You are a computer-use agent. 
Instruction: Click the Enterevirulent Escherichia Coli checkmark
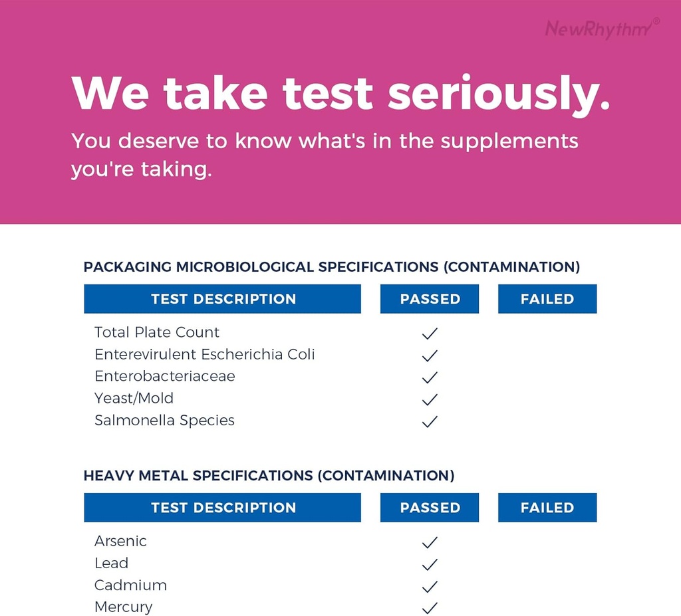tap(430, 356)
